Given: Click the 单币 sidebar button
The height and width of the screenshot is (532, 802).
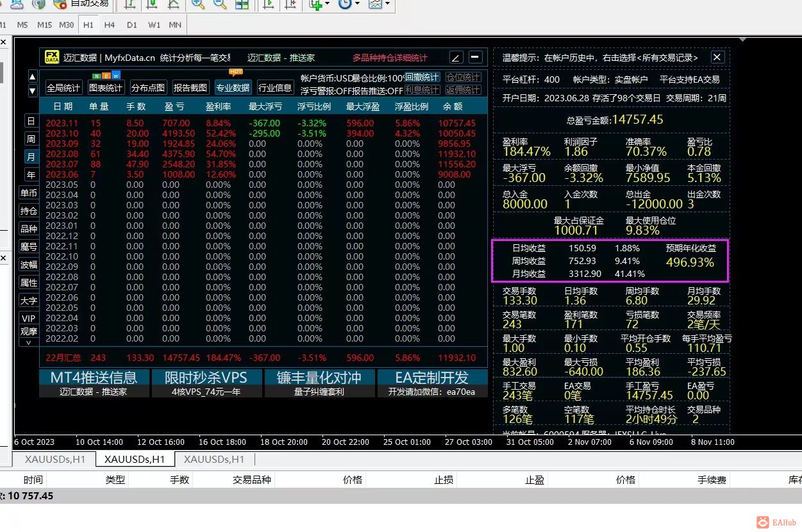Looking at the screenshot, I should pos(29,193).
